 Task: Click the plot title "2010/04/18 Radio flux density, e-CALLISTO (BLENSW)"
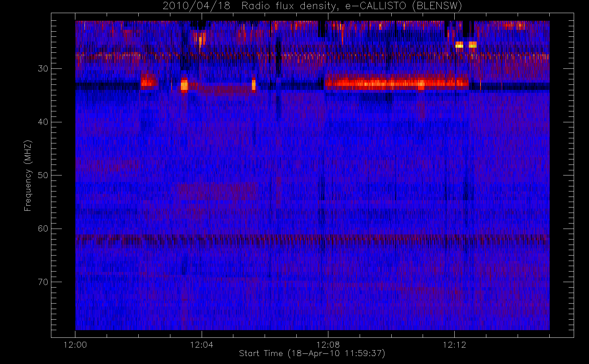point(312,6)
